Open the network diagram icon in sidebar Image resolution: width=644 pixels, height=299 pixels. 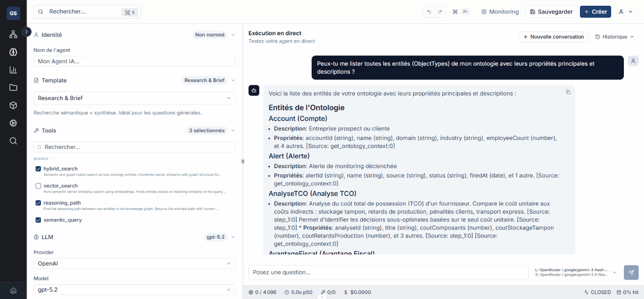13,34
